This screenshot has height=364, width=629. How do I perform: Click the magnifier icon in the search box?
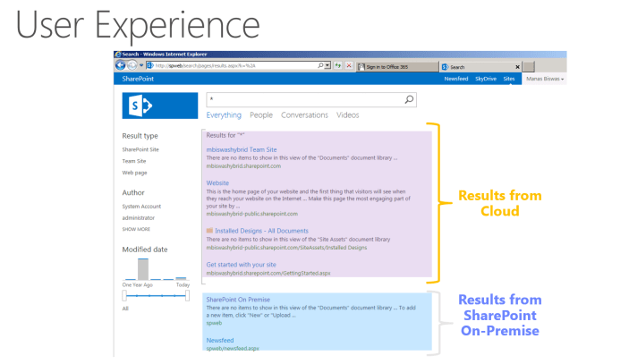[409, 100]
